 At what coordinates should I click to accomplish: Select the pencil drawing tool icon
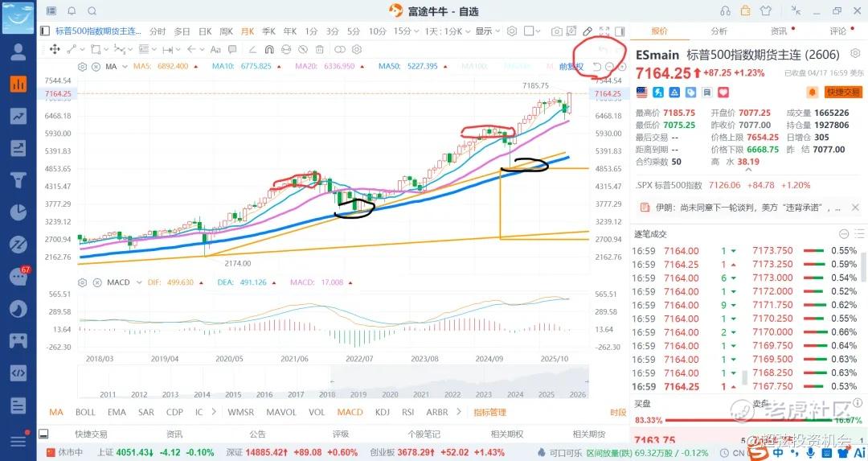click(x=588, y=31)
